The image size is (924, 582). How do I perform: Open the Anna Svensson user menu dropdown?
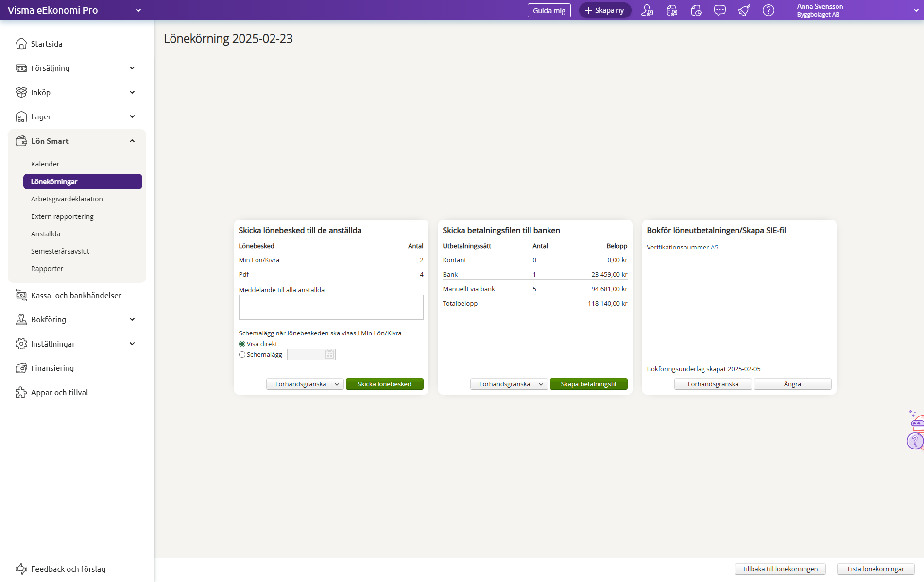[916, 10]
